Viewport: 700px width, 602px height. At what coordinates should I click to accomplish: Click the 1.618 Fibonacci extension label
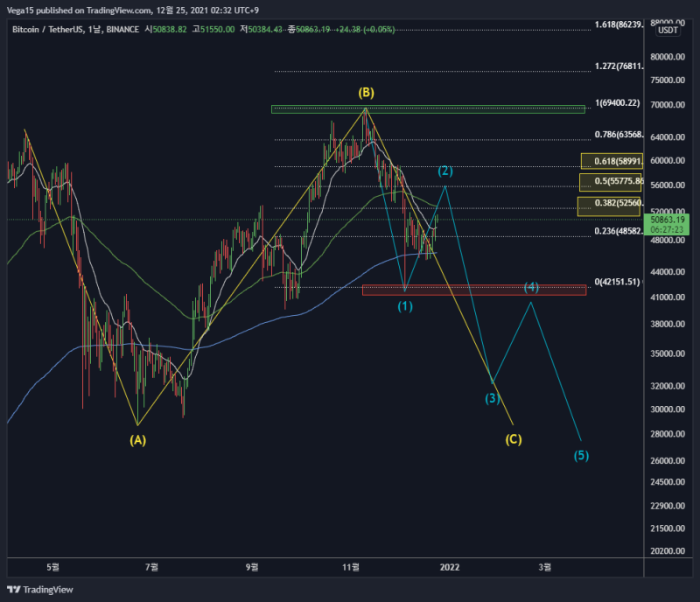(x=619, y=24)
